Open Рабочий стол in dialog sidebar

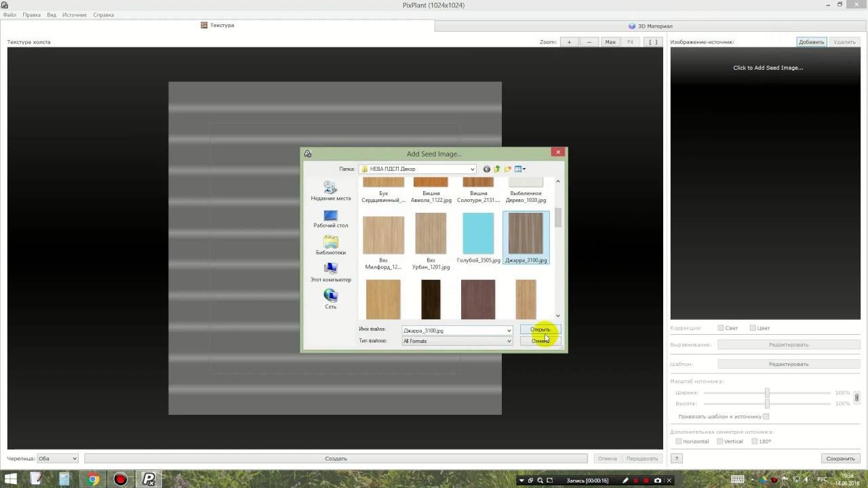(330, 219)
